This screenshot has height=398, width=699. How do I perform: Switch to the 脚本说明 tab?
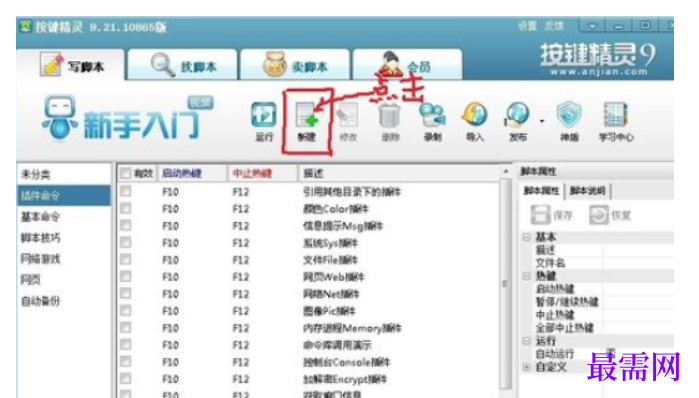[x=587, y=191]
